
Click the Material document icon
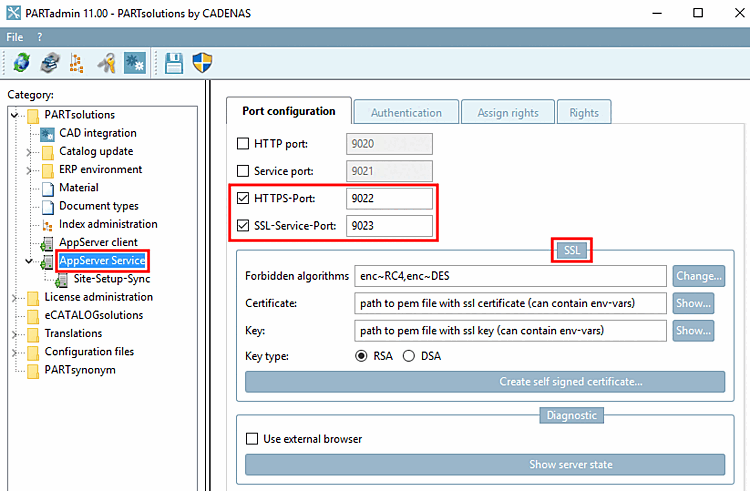click(48, 188)
